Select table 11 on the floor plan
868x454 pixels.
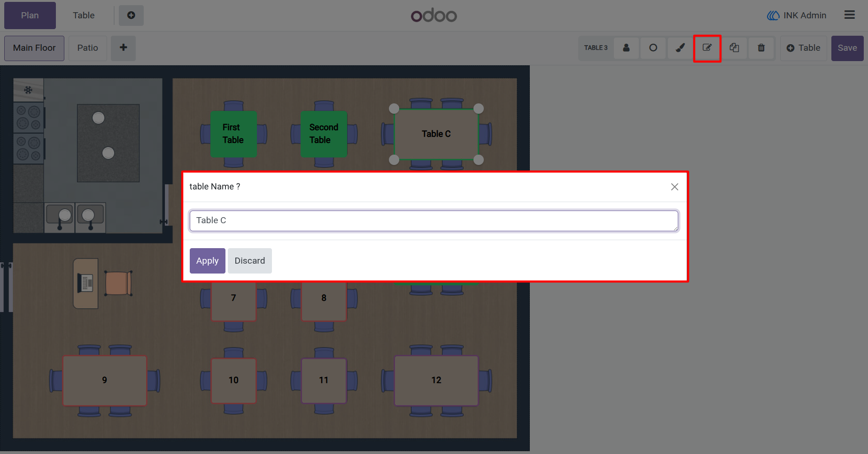324,380
